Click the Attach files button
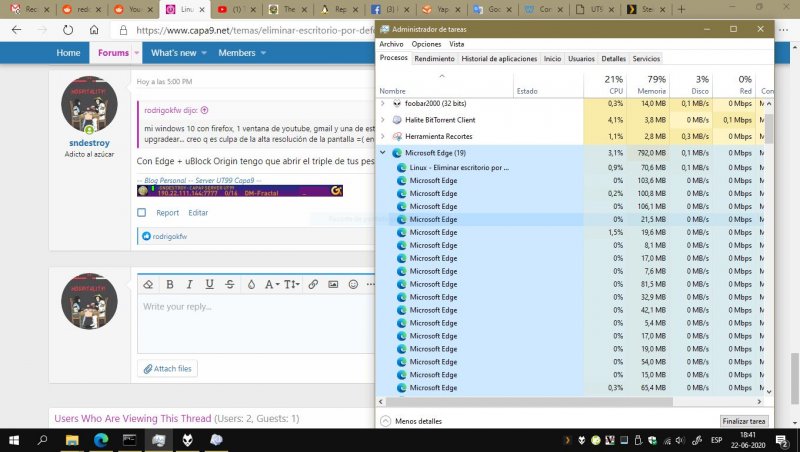 [x=167, y=369]
